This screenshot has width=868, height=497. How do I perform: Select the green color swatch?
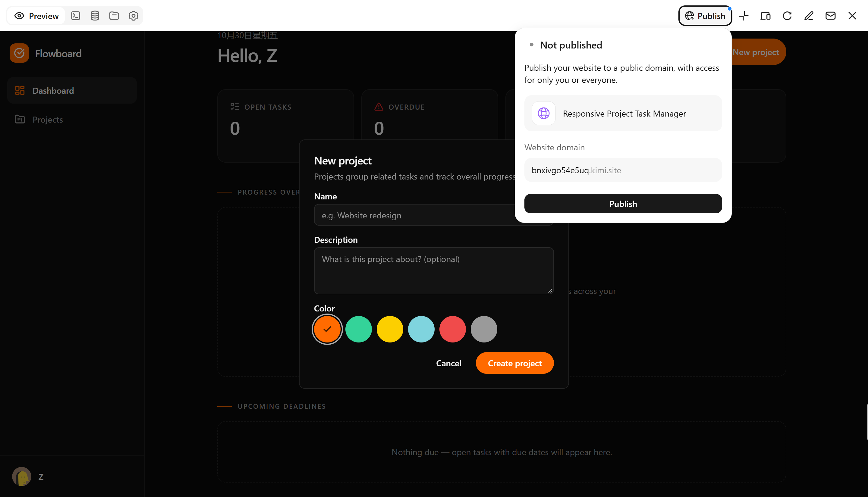click(x=359, y=330)
